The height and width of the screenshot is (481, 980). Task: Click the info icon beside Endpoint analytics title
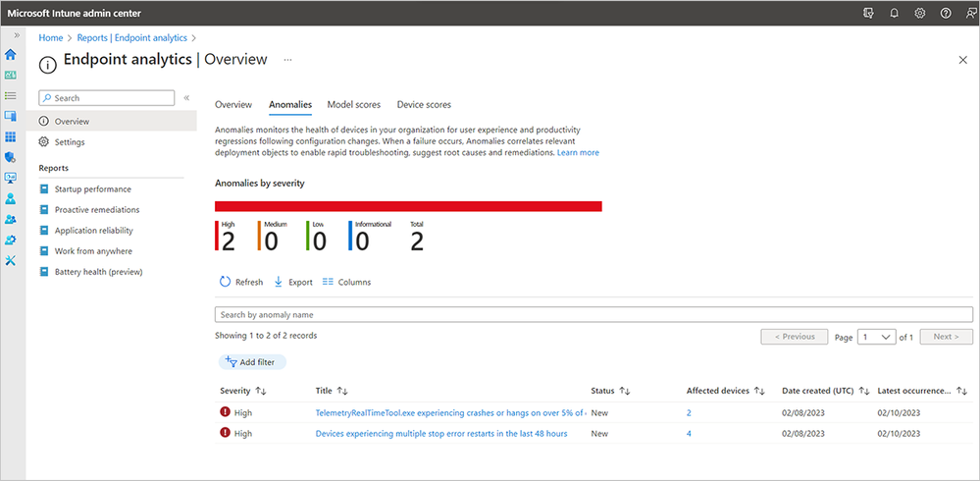47,63
